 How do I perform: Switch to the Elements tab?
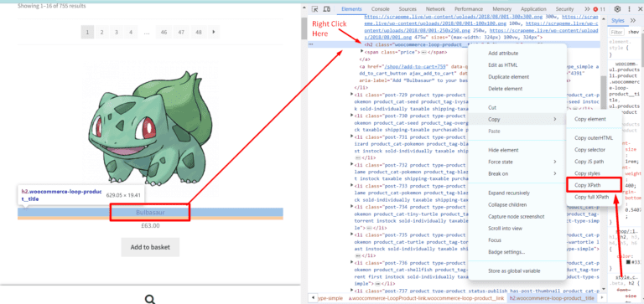351,9
